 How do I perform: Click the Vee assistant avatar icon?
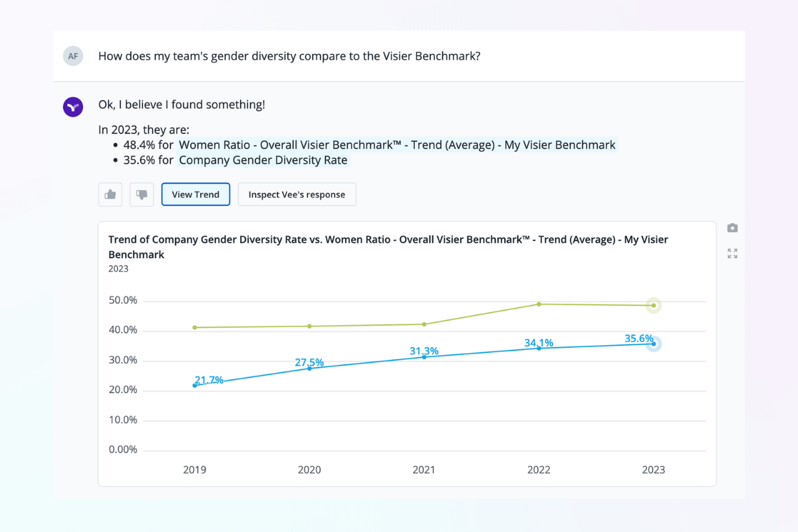(73, 106)
